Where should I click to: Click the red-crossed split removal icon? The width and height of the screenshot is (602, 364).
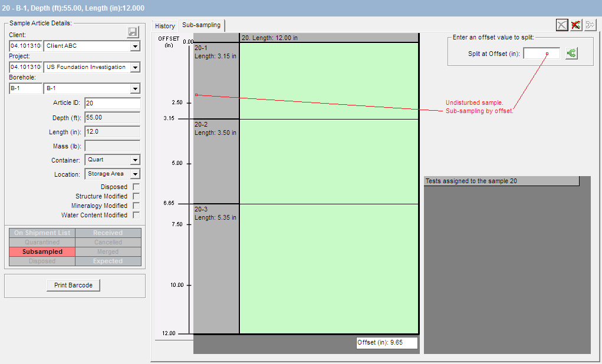click(576, 25)
